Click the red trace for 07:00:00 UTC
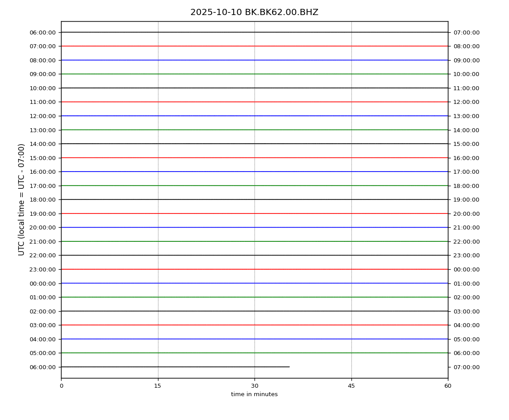 [254, 46]
